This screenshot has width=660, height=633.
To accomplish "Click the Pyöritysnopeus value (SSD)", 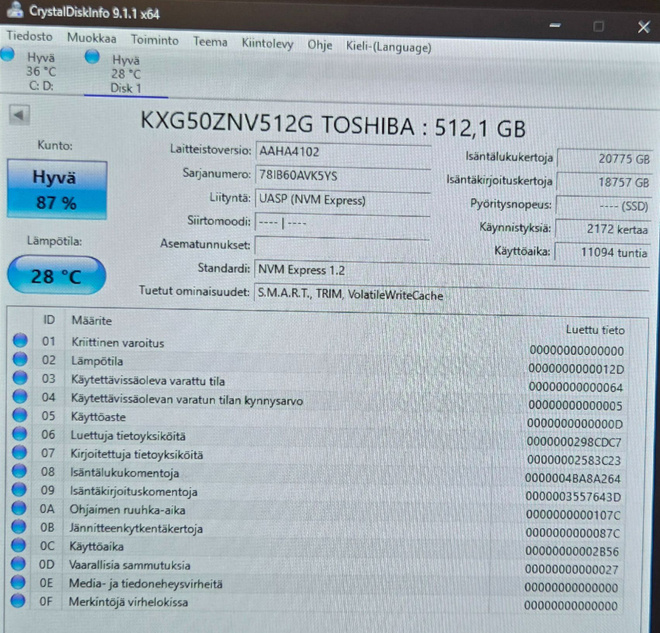I will click(x=603, y=206).
